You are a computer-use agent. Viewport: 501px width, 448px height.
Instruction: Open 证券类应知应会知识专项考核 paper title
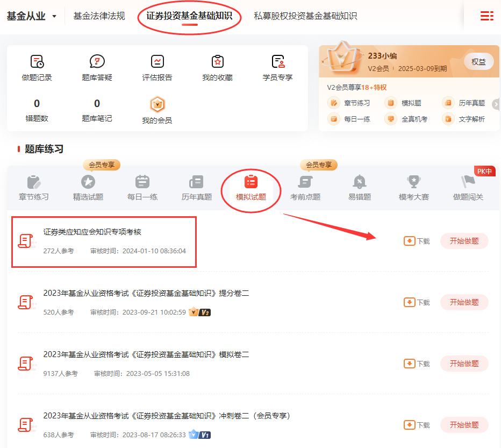(92, 232)
